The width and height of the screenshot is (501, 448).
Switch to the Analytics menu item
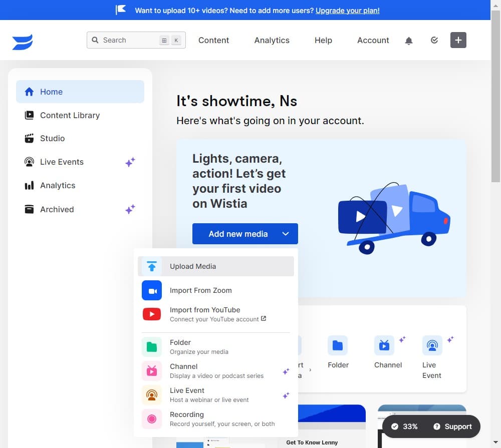pyautogui.click(x=272, y=40)
